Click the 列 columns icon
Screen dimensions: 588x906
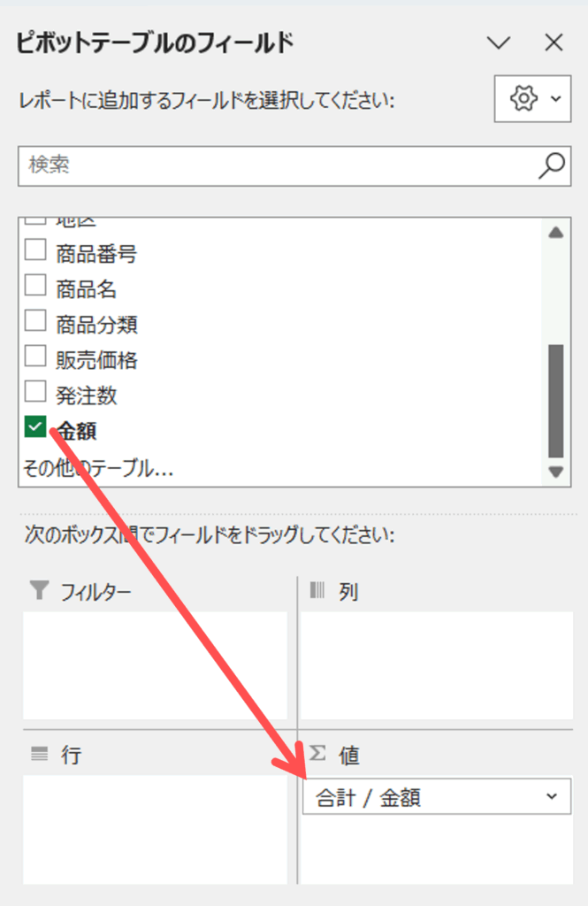click(x=317, y=591)
